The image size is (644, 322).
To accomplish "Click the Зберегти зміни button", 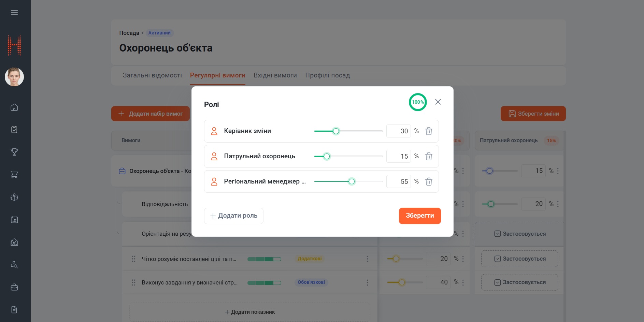I will 533,114.
